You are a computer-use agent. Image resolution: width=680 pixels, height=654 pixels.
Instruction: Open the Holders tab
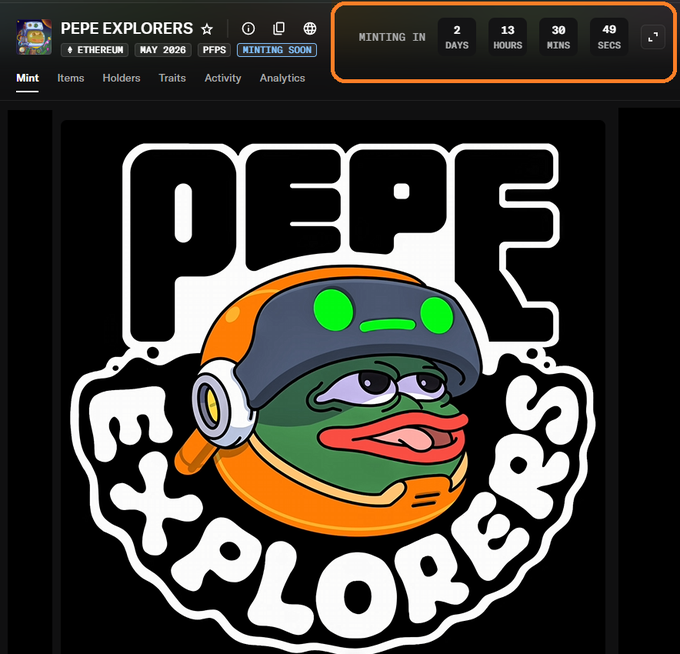[x=121, y=78]
